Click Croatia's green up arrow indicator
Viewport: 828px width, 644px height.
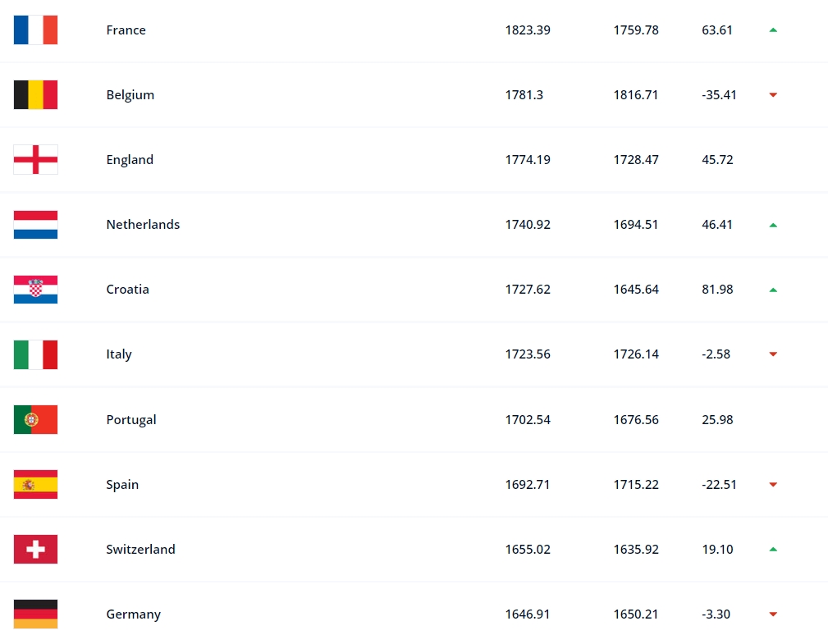point(773,290)
